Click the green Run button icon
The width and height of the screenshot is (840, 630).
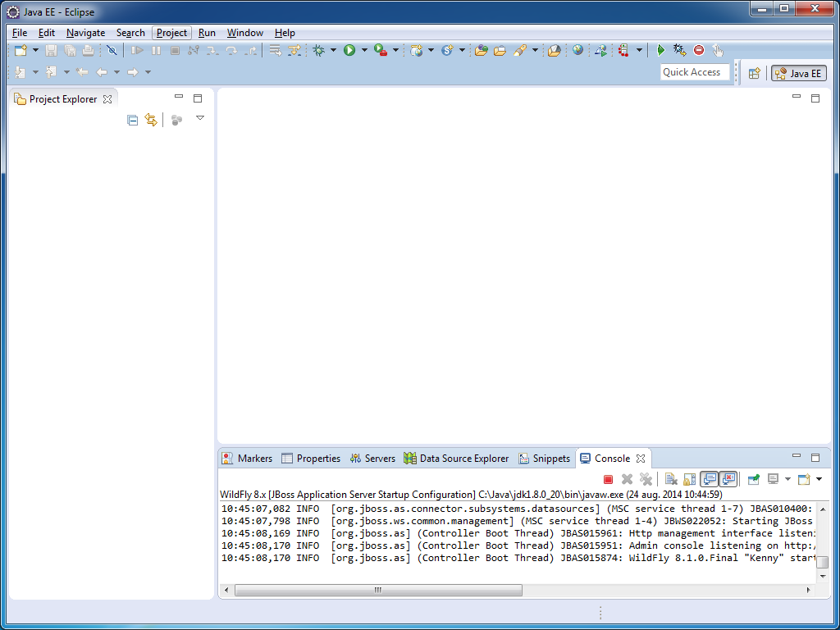pyautogui.click(x=349, y=50)
